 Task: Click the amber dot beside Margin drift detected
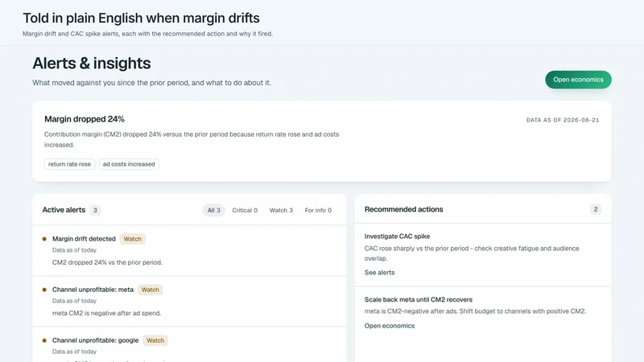(44, 239)
